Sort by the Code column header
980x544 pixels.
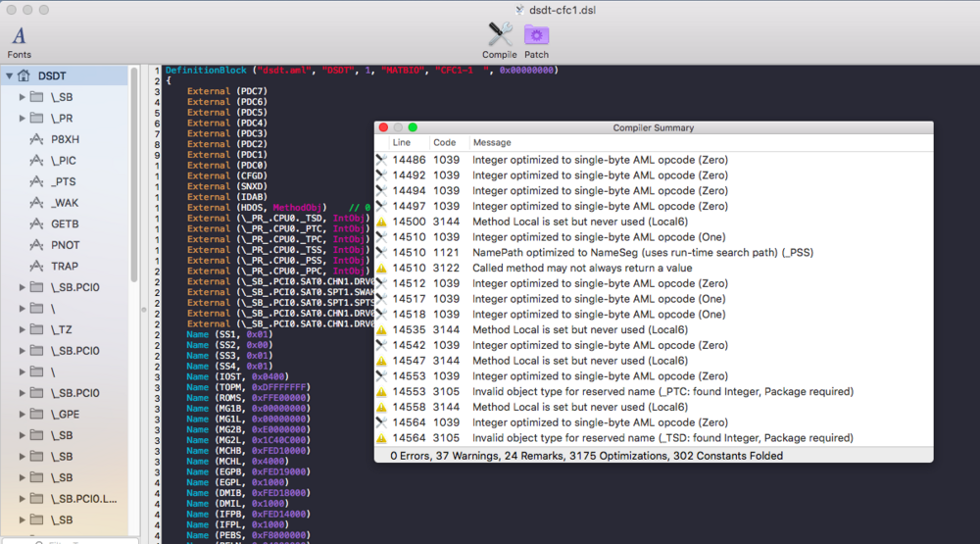(444, 142)
